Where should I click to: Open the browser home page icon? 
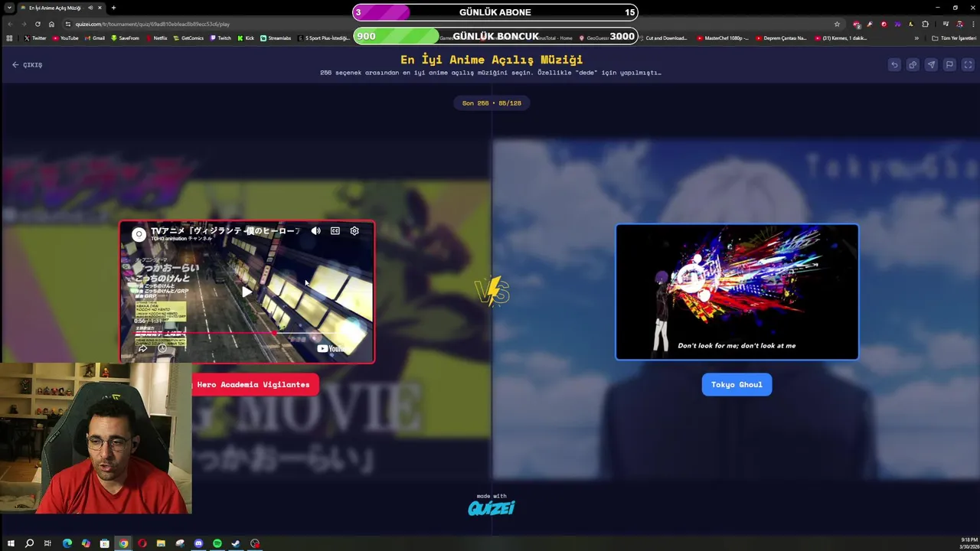click(x=51, y=24)
